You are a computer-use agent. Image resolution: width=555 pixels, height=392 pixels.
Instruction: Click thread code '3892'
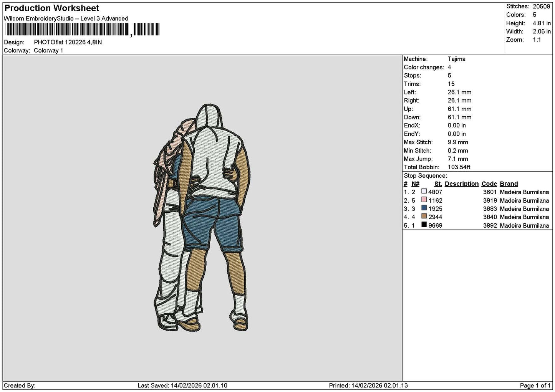click(x=490, y=225)
